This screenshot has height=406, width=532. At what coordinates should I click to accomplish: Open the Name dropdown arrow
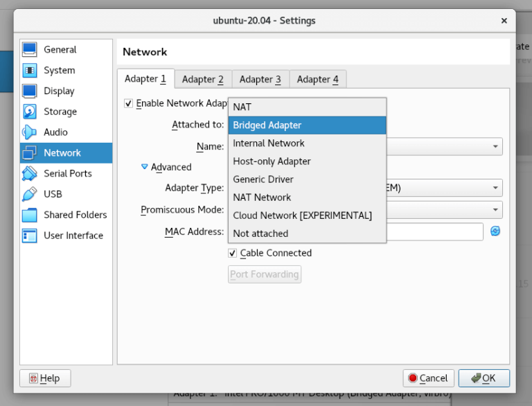[x=496, y=146]
